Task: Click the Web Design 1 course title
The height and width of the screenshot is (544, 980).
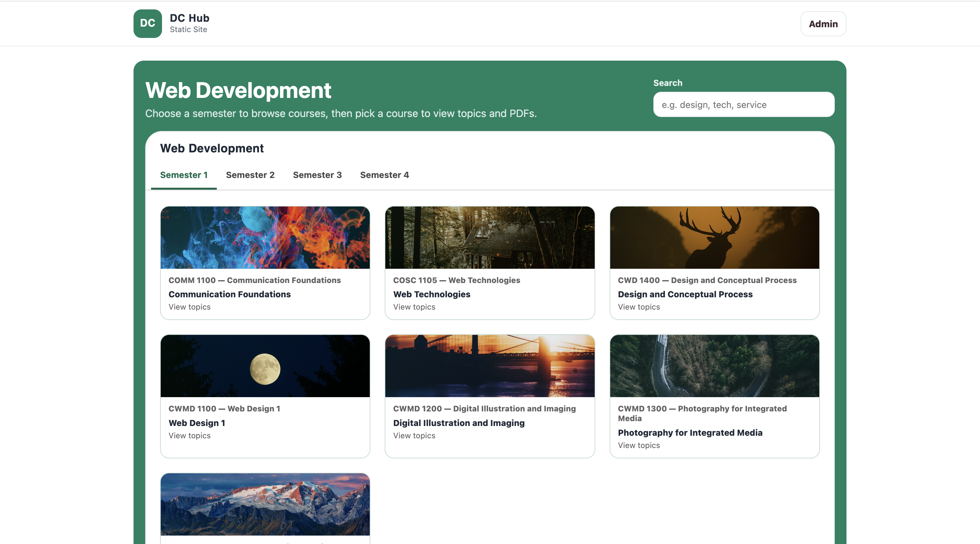Action: pyautogui.click(x=197, y=423)
